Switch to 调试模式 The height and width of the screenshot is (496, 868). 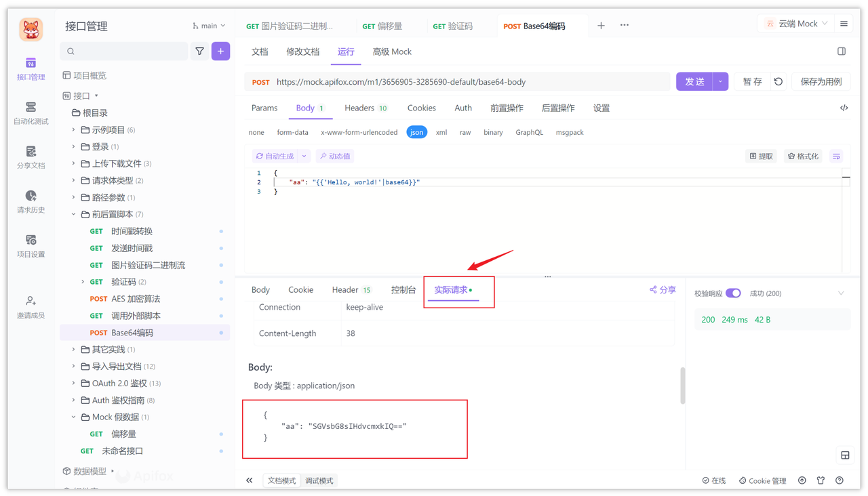point(319,481)
